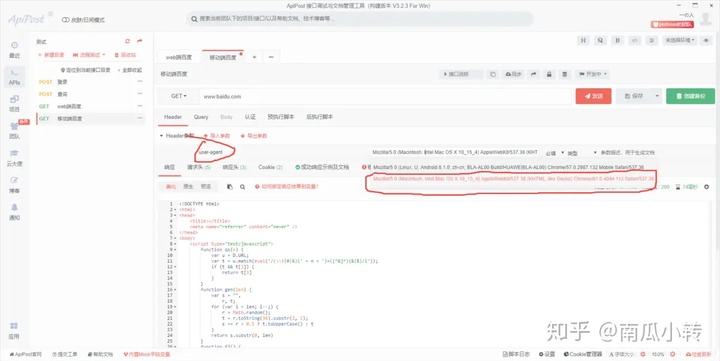This screenshot has height=361, width=720.
Task: Open the environment selector dropdown
Action: click(x=680, y=40)
